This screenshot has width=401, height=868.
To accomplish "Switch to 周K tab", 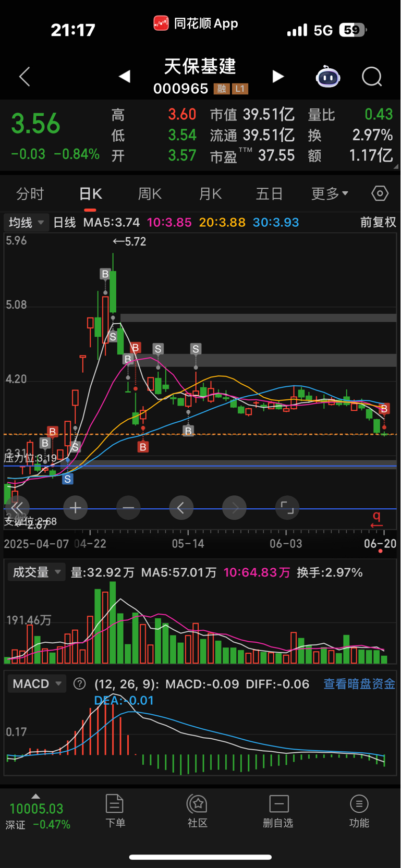I will [x=150, y=194].
